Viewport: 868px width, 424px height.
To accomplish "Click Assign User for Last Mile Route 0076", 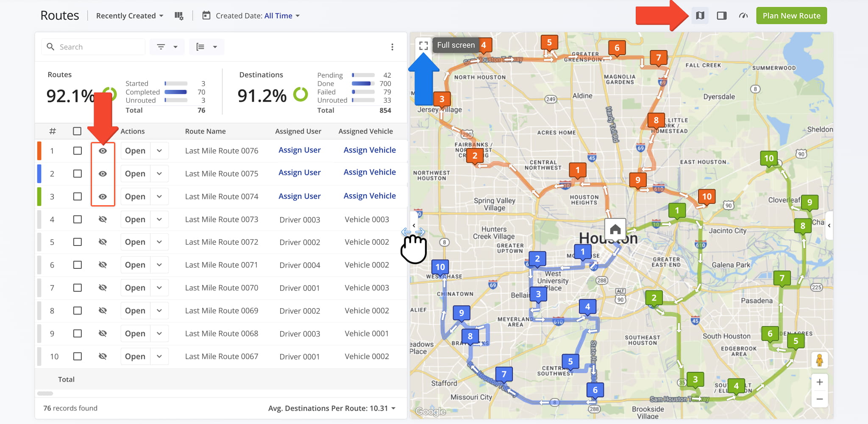I will point(299,150).
